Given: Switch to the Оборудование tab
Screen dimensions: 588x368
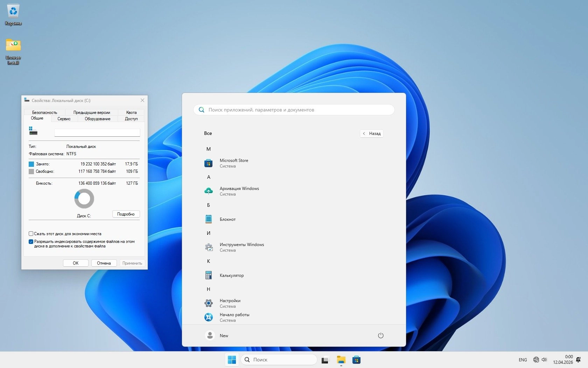Looking at the screenshot, I should (x=97, y=119).
